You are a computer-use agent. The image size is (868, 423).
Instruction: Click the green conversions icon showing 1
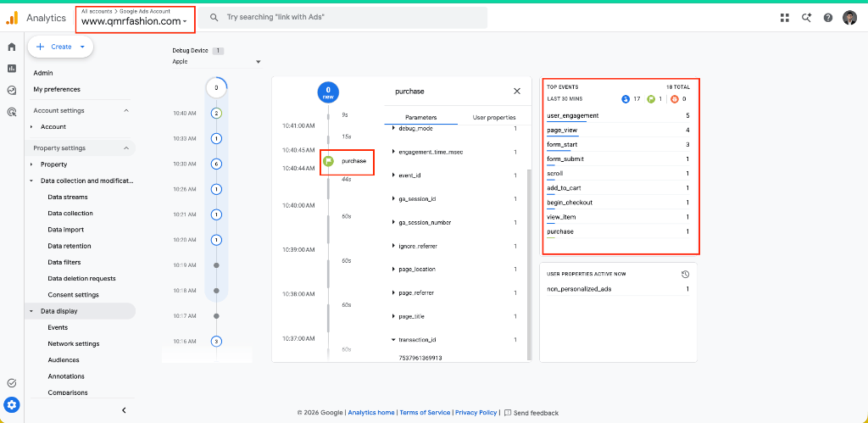(651, 100)
